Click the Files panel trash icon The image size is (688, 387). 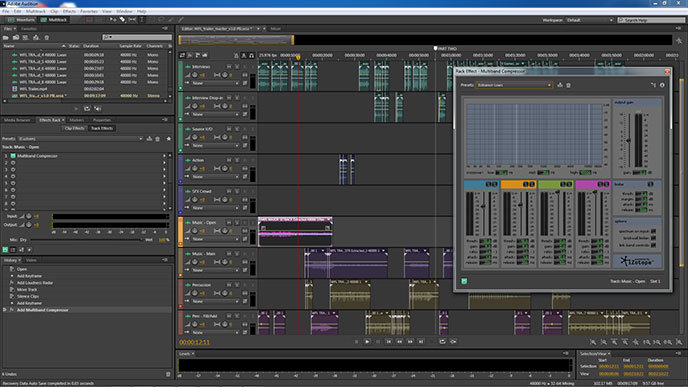[47, 38]
